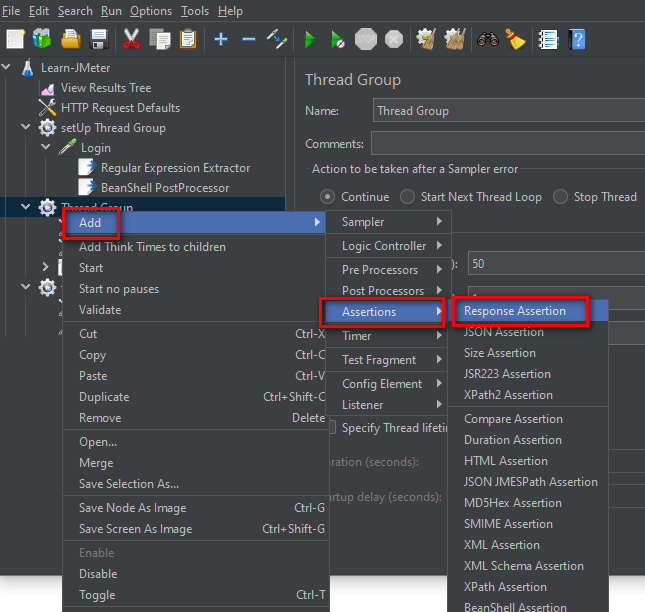645x612 pixels.
Task: Click the Login sampler pipette icon
Action: point(67,148)
